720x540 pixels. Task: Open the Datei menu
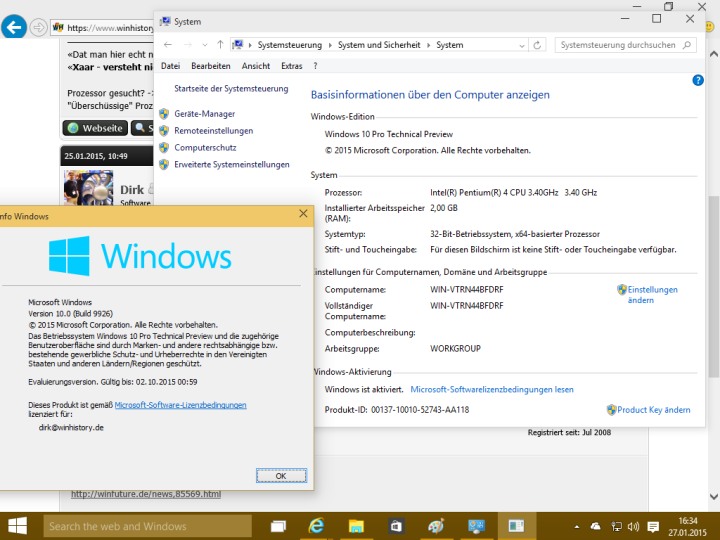coord(170,66)
